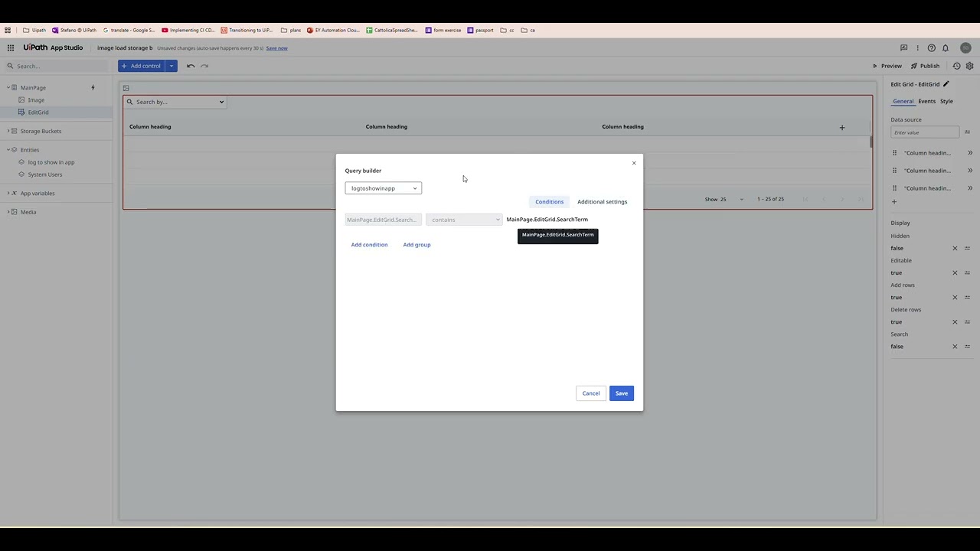980x551 pixels.
Task: Clear the Search property value with X
Action: click(955, 347)
